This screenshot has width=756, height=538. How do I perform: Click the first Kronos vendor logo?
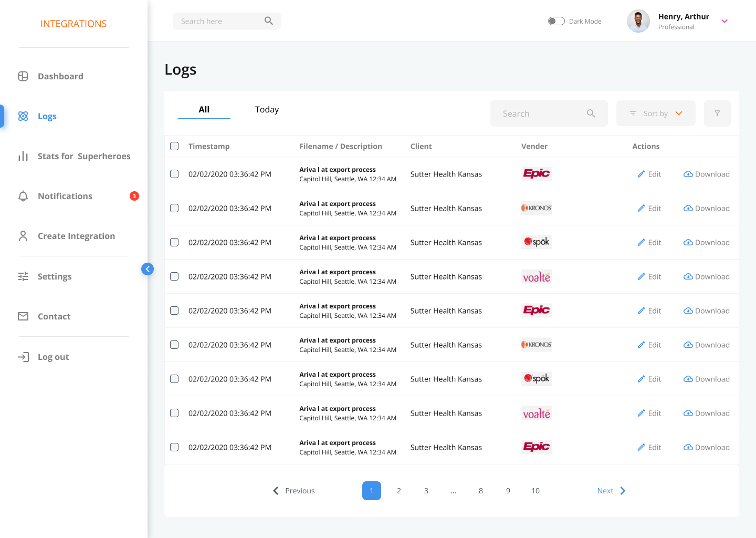[537, 208]
